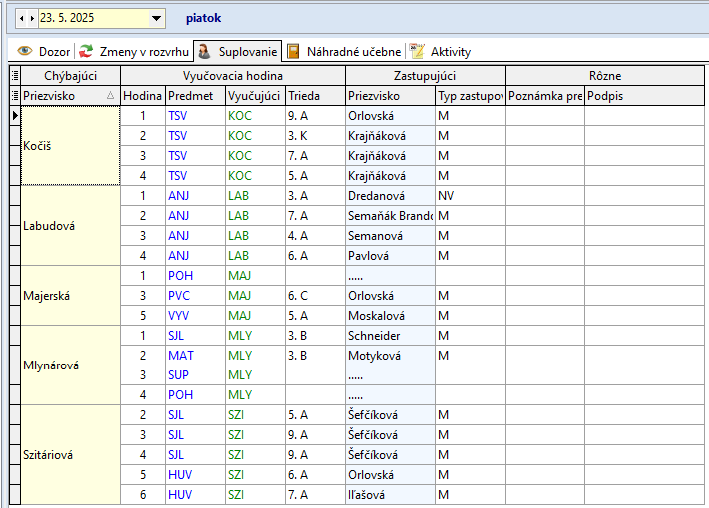This screenshot has width=709, height=508.
Task: Click the column chooser icon beside Priezvisko header
Action: [15, 95]
